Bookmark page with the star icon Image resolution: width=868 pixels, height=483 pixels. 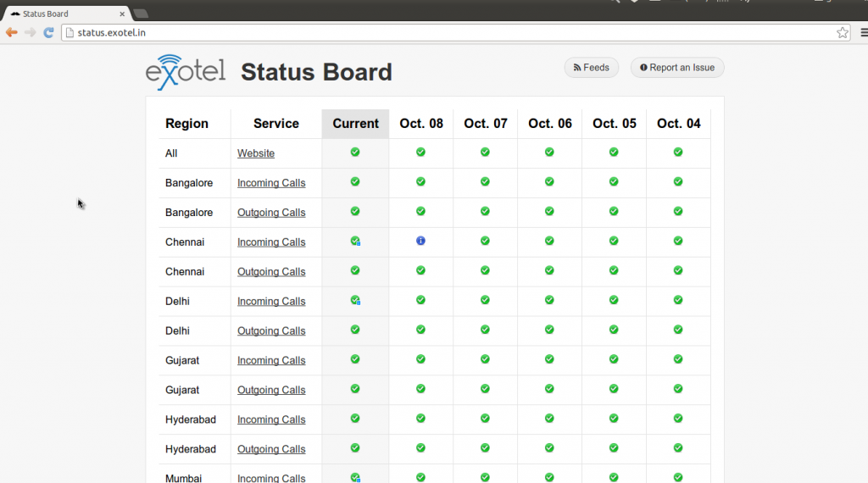point(842,33)
